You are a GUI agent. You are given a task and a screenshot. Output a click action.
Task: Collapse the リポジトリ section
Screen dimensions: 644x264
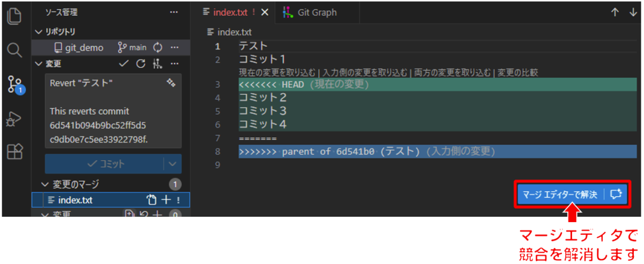(38, 32)
